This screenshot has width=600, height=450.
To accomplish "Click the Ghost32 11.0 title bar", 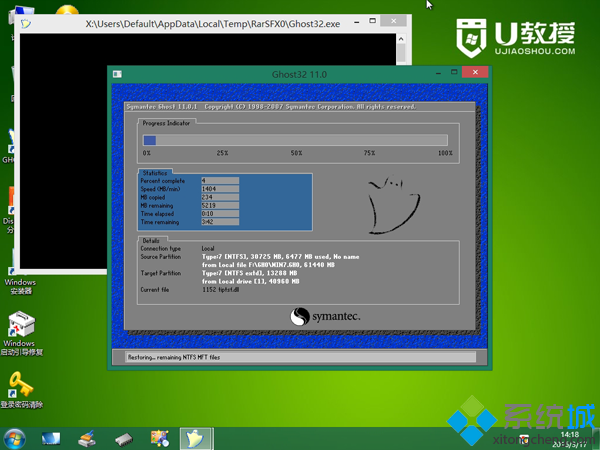I will 298,74.
